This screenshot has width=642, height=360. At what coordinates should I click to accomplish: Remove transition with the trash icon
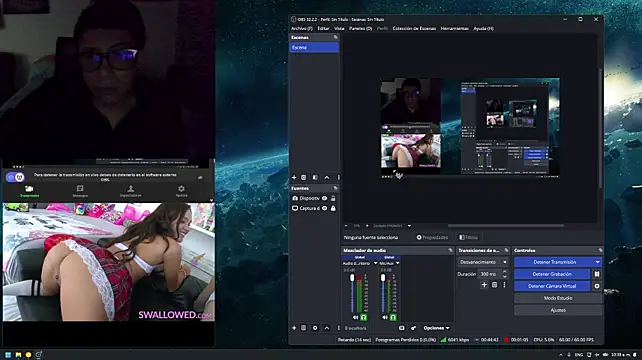495,285
